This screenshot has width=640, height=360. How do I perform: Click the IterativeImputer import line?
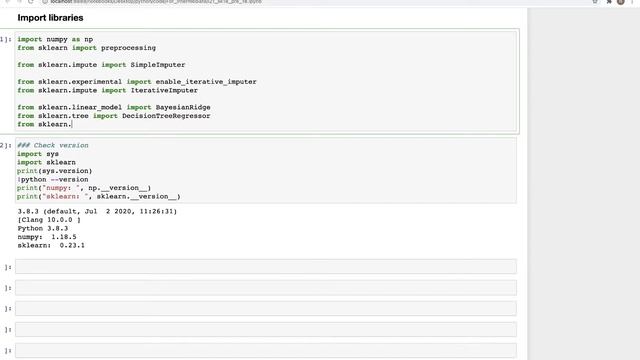(107, 90)
